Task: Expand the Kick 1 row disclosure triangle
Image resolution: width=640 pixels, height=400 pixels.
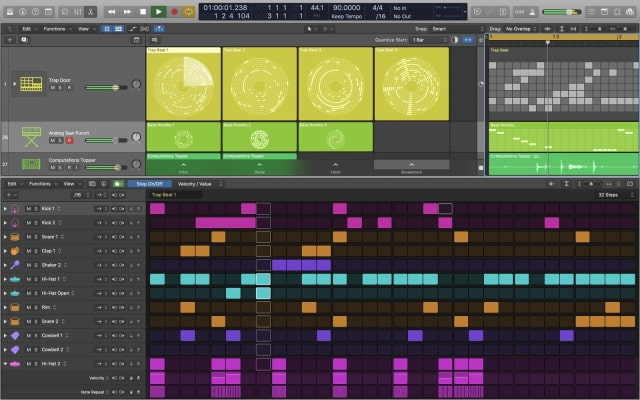Action: coord(5,208)
